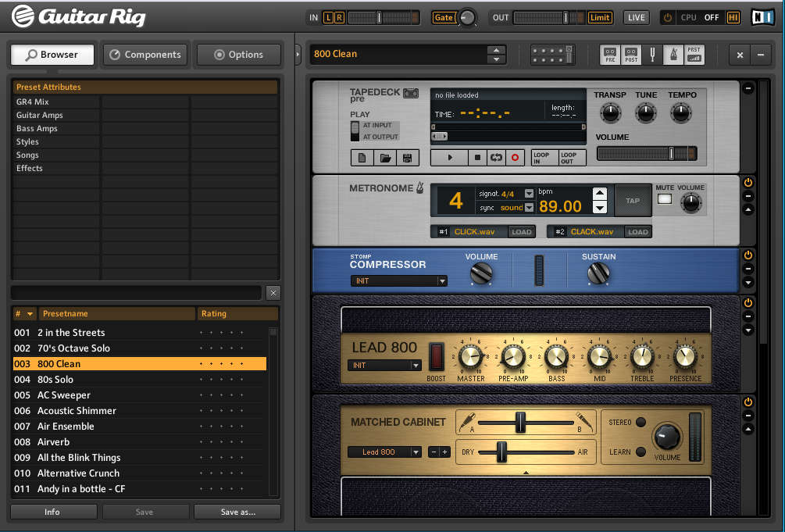Toggle the output Limit button
Screen dimensions: 785x532
(x=600, y=17)
